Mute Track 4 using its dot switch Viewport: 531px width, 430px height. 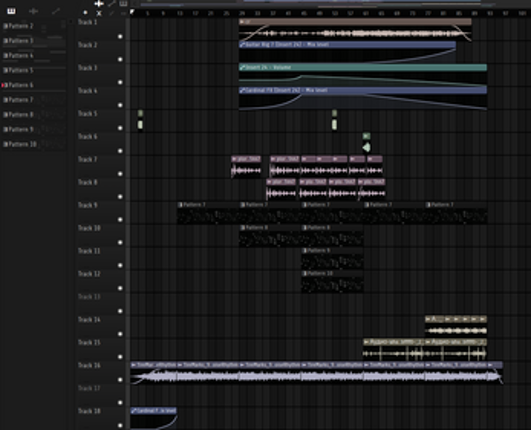point(120,105)
